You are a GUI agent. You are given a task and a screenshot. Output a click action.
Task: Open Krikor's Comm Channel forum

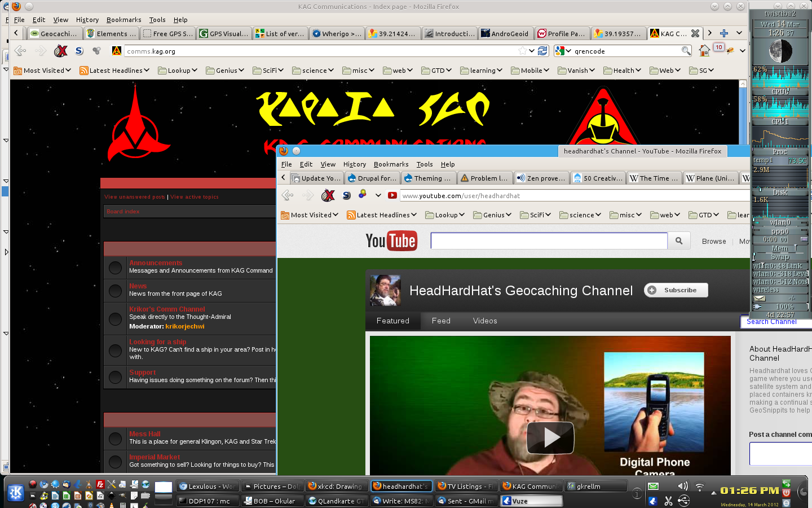click(167, 309)
